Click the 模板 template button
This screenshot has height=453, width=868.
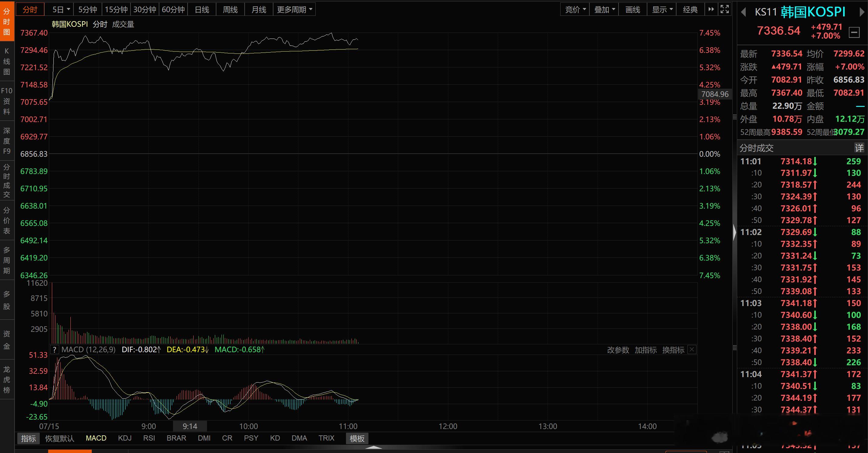(x=357, y=438)
